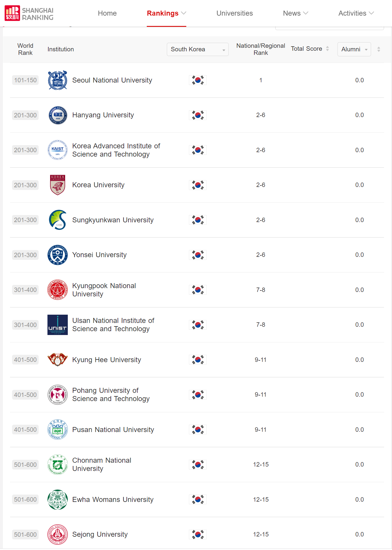
Task: Open the Pusan National University link
Action: (x=113, y=430)
